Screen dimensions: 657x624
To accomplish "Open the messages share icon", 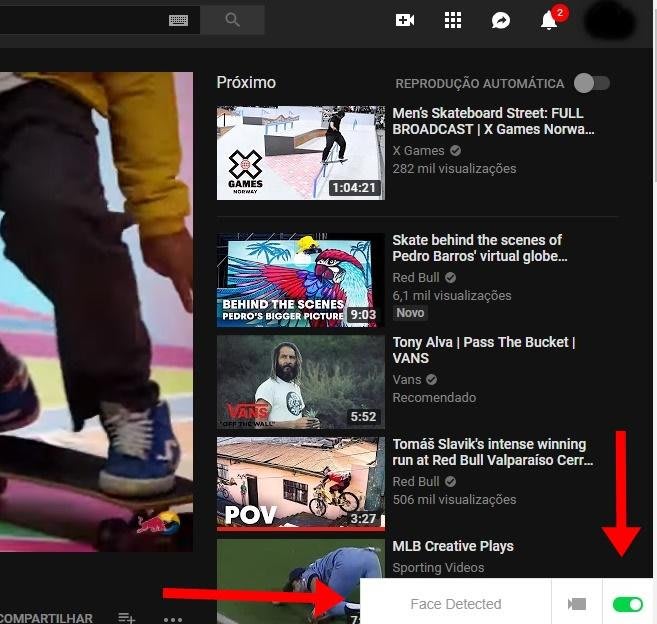I will [x=501, y=20].
